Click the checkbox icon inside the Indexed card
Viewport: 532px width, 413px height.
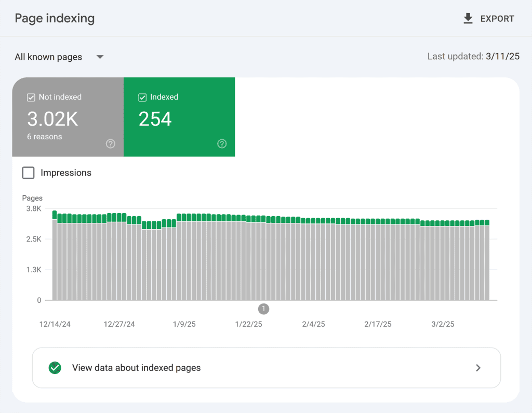[142, 97]
